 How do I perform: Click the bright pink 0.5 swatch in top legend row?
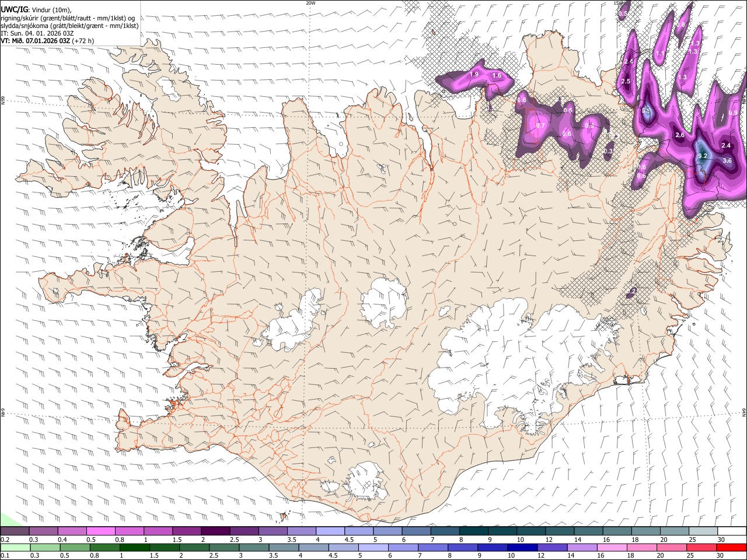point(101,531)
